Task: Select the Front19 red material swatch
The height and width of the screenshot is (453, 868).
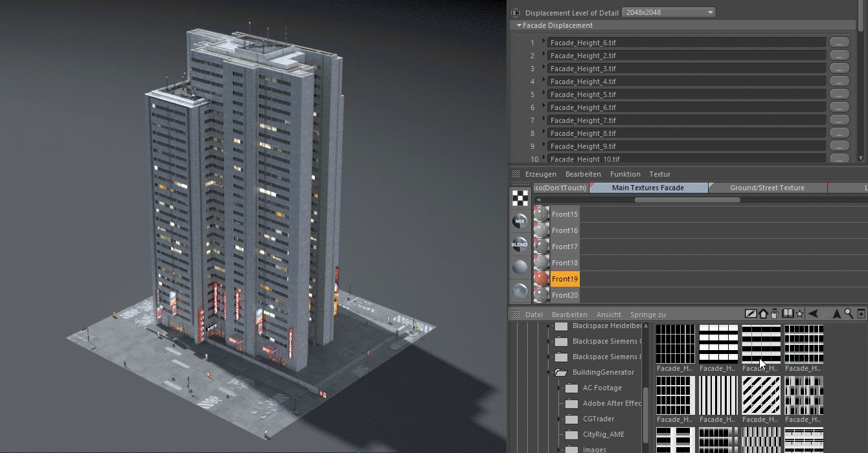Action: (x=541, y=279)
